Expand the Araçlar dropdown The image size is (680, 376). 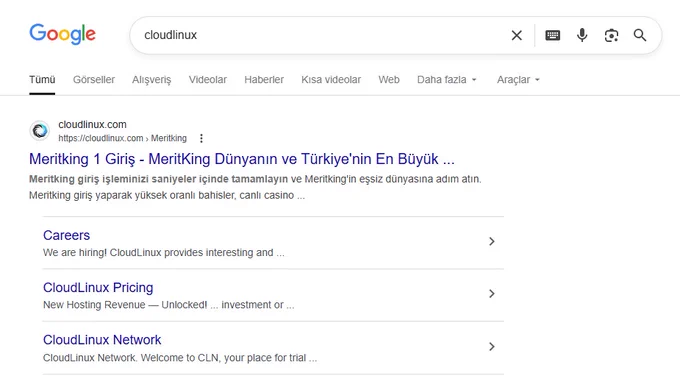tap(518, 80)
